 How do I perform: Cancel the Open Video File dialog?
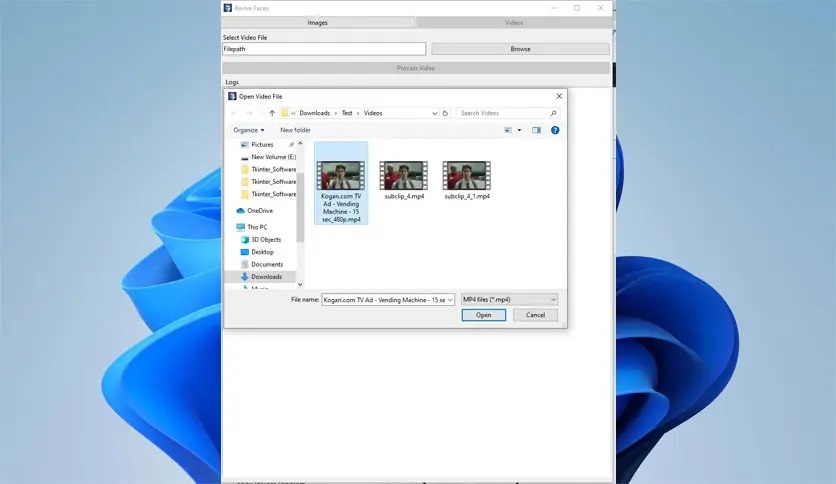(535, 315)
